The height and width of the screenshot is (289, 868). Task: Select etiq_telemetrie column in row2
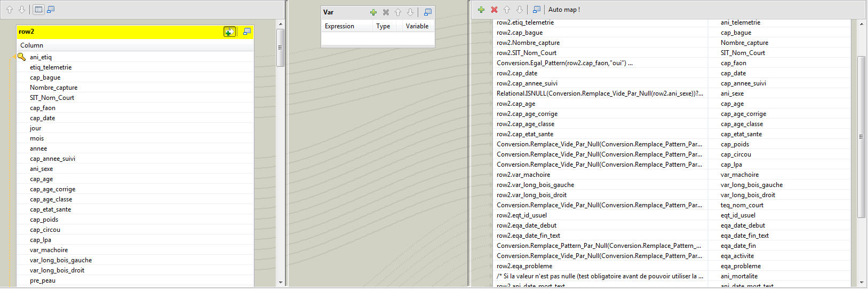51,67
